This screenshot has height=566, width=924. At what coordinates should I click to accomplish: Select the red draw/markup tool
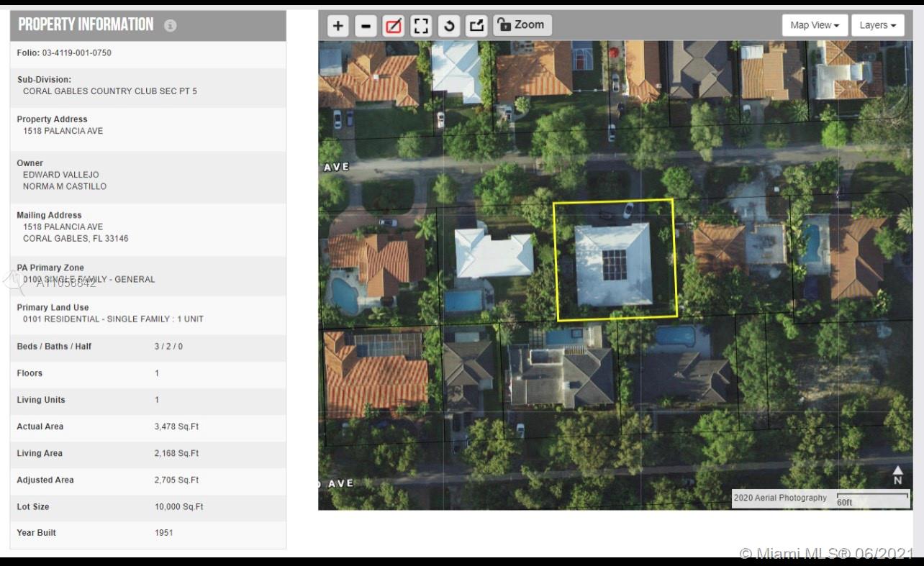click(393, 27)
